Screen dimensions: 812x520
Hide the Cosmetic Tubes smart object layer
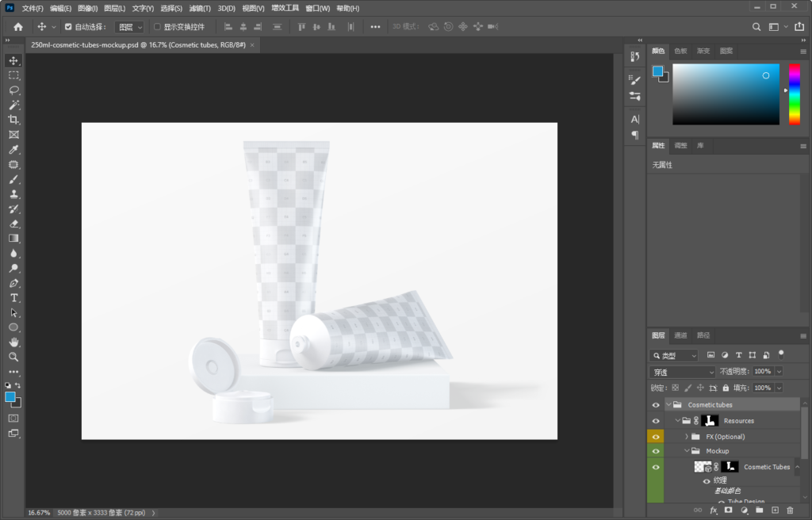[656, 467]
